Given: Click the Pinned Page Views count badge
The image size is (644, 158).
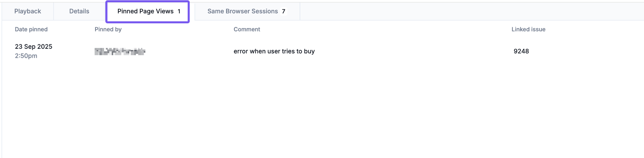Looking at the screenshot, I should (179, 11).
